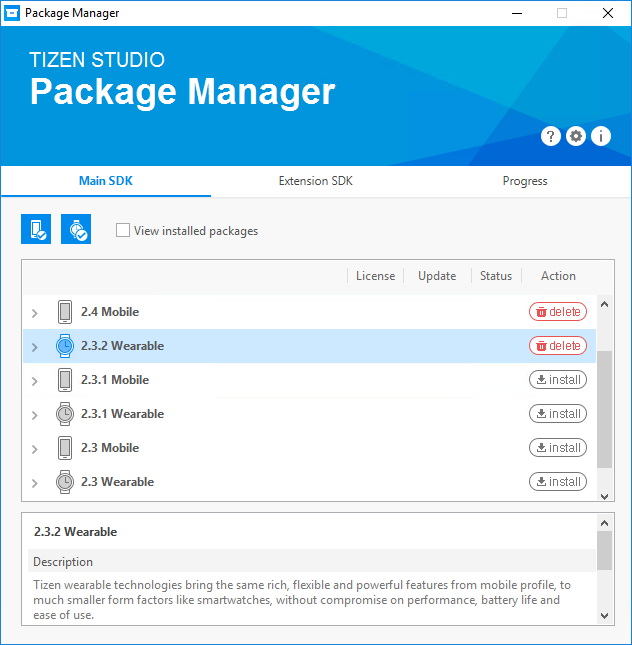Image resolution: width=632 pixels, height=645 pixels.
Task: Enable View installed packages checkbox
Action: (x=123, y=231)
